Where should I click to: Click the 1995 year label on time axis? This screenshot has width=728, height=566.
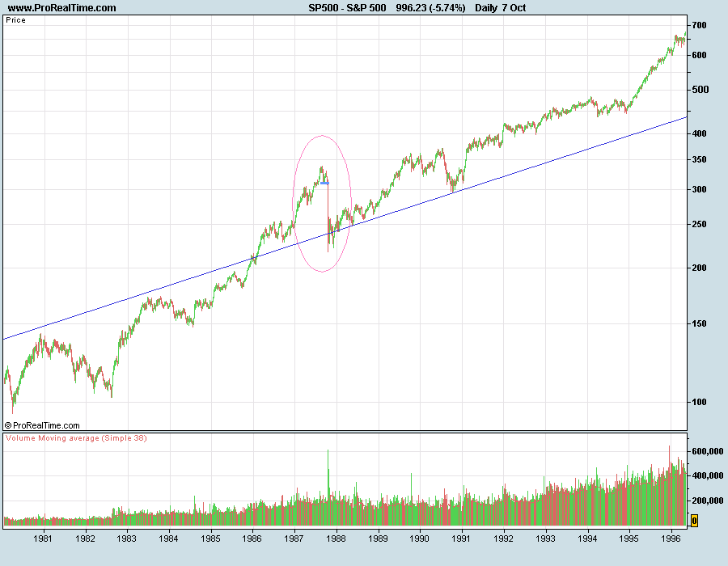tap(629, 539)
